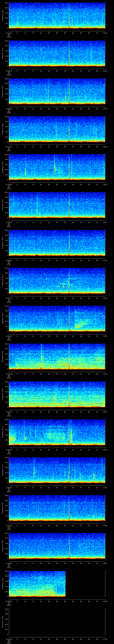Image resolution: width=114 pixels, height=644 pixels.
Task: Open the spectrogram panel starting at 15:24:00
Action: pyautogui.click(x=57, y=16)
